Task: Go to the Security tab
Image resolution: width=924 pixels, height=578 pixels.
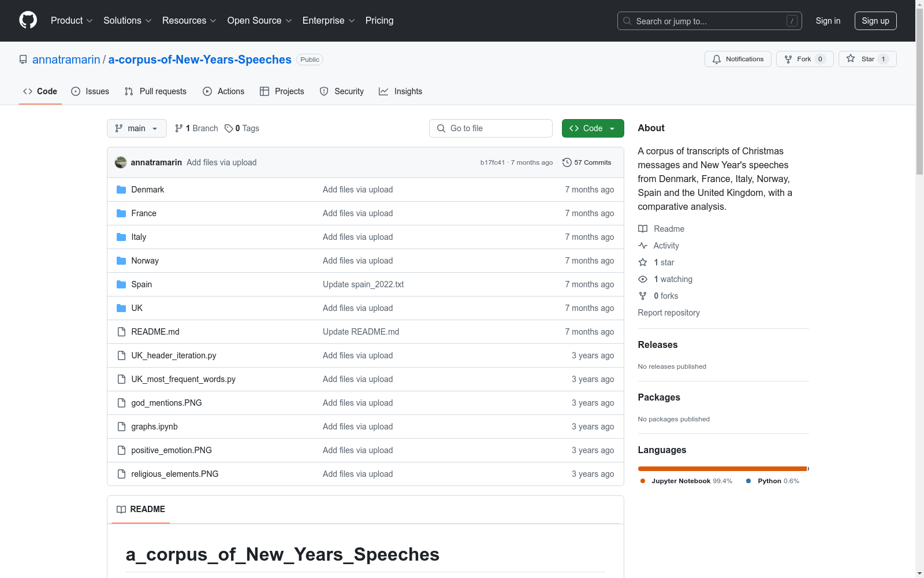Action: (342, 91)
